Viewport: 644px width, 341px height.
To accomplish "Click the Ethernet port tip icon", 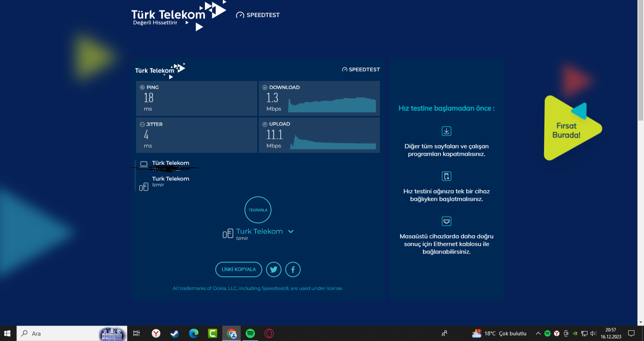I will click(x=446, y=221).
